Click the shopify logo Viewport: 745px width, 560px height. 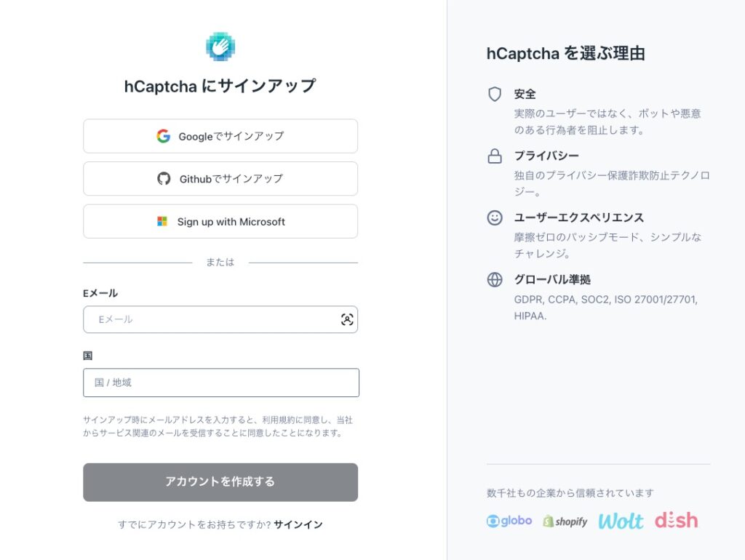[565, 521]
